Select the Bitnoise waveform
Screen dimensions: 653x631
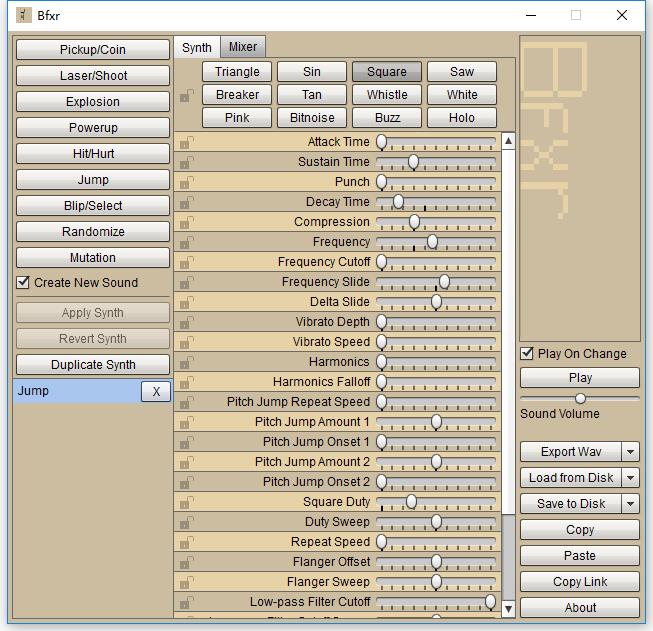tap(312, 117)
